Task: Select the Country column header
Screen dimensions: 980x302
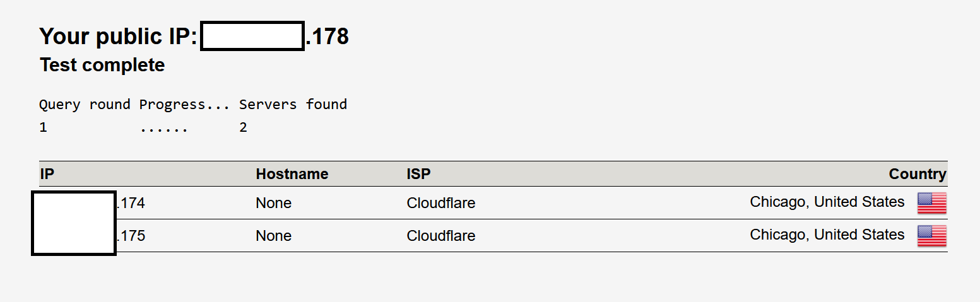Action: 917,174
